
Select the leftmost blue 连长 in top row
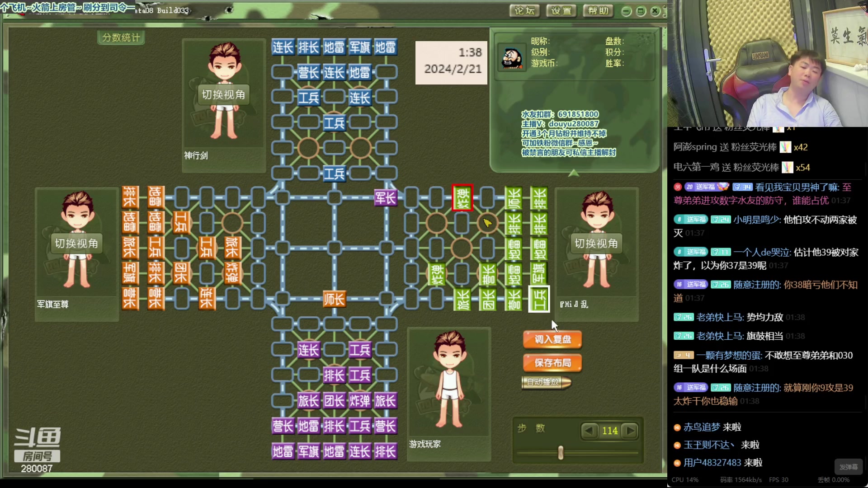point(283,47)
